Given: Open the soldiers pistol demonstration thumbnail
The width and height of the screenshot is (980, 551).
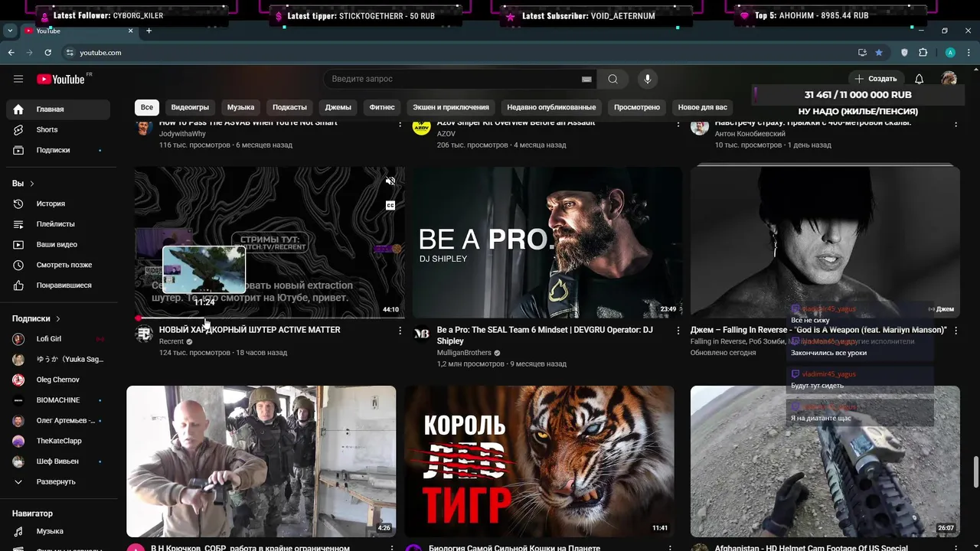Looking at the screenshot, I should (x=261, y=461).
